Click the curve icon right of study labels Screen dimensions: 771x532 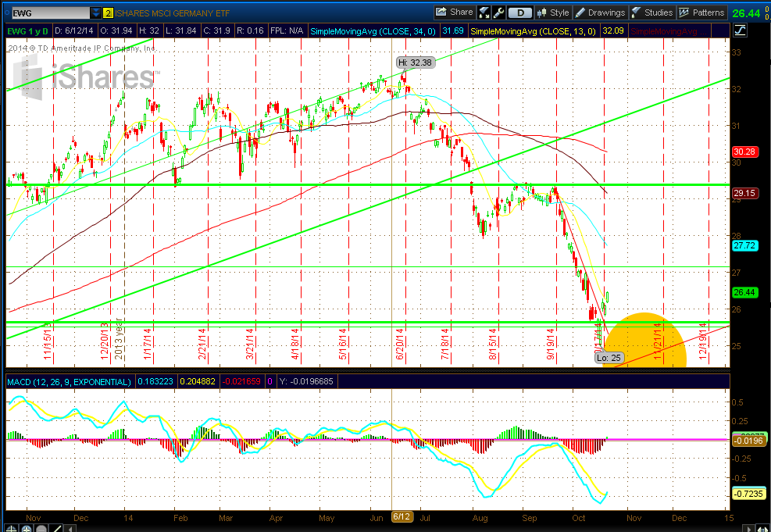pyautogui.click(x=740, y=31)
